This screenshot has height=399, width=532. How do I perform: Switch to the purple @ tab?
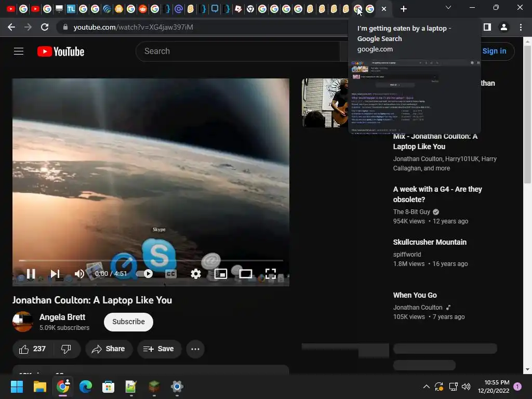179,9
